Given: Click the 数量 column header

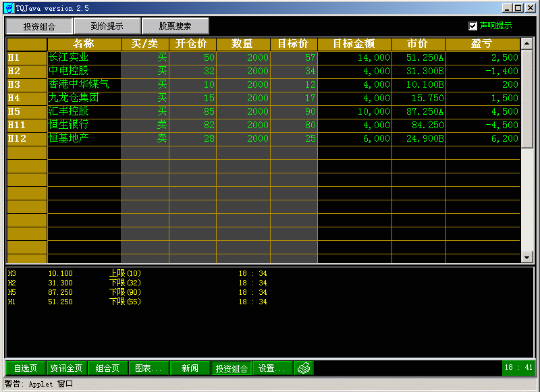Looking at the screenshot, I should click(x=243, y=44).
